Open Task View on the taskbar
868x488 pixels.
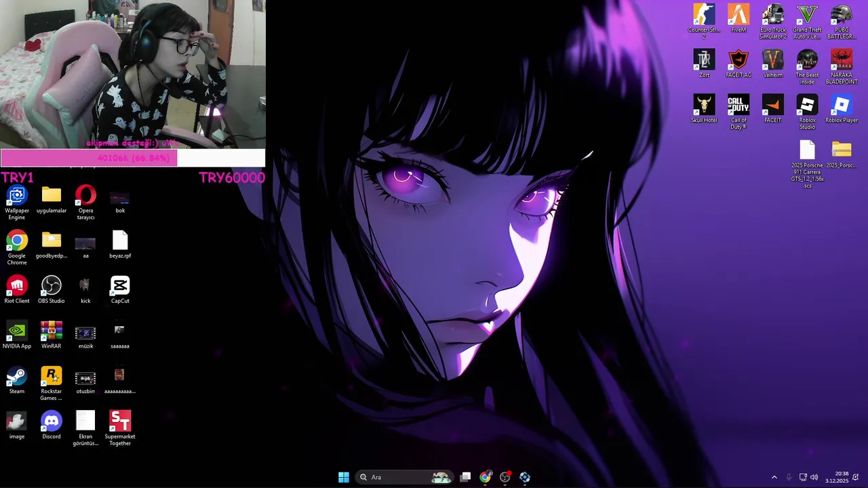pos(465,477)
